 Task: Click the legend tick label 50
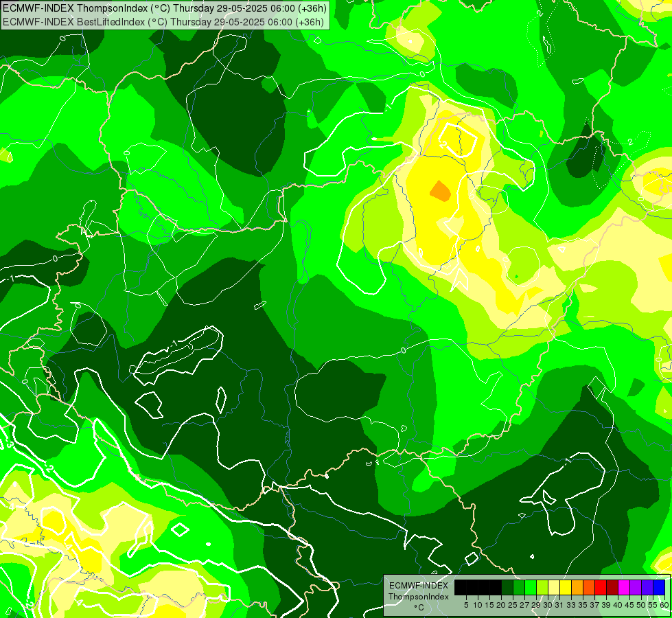click(x=641, y=605)
